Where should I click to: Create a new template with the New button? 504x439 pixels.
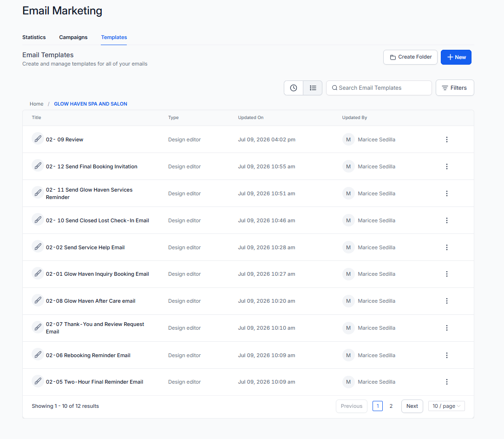coord(456,57)
